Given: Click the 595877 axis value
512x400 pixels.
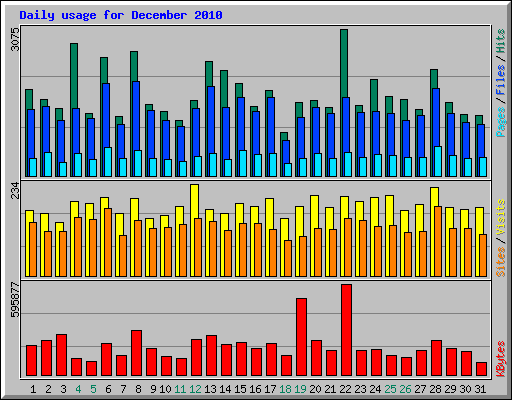Looking at the screenshot, I should (x=15, y=300).
